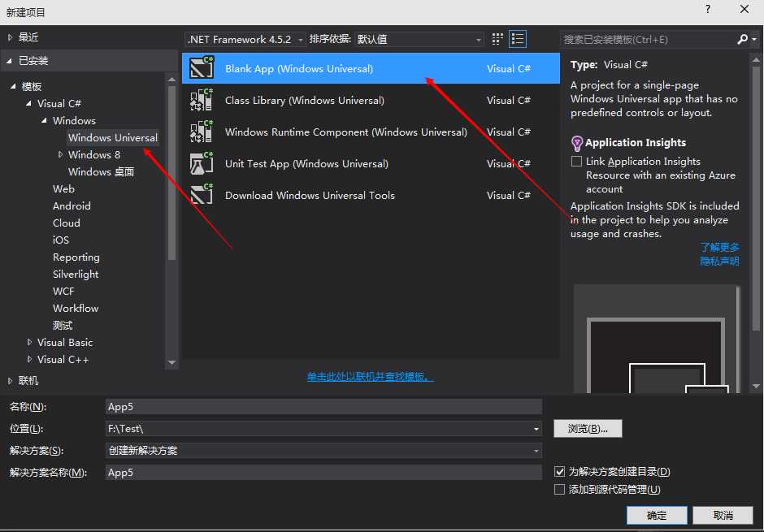This screenshot has height=532, width=764.
Task: Select the Unit Test App template icon
Action: 202,163
